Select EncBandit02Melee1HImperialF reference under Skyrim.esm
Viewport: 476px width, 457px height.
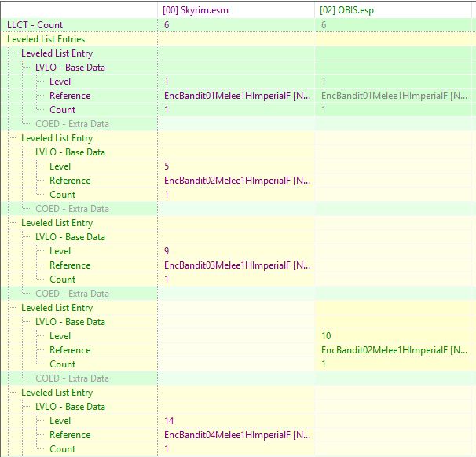click(237, 181)
